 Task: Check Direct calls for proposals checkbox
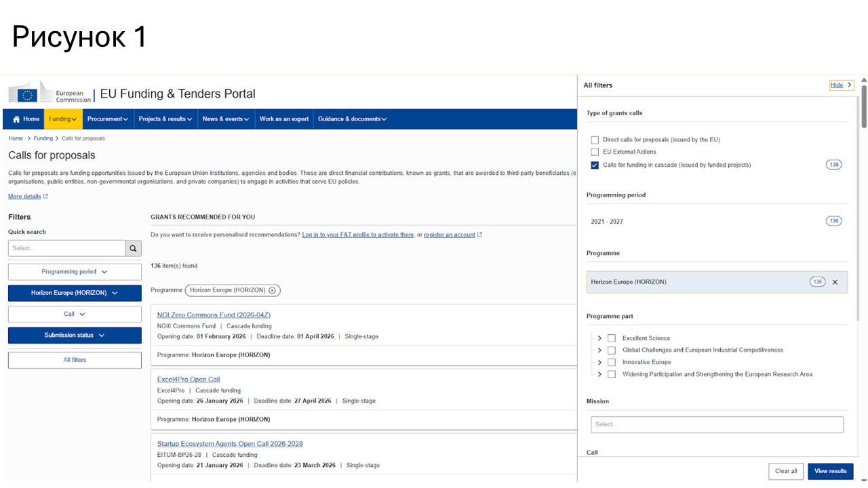pyautogui.click(x=595, y=140)
